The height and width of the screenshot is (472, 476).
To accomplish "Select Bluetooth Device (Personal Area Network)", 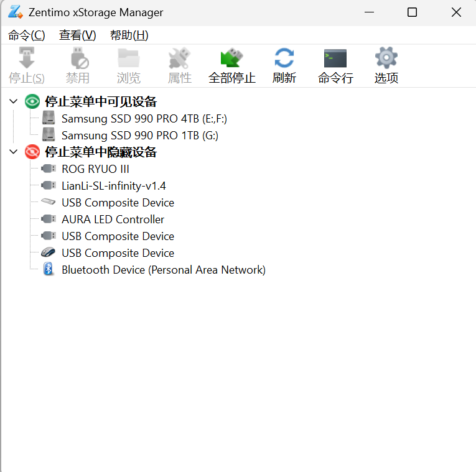I will pos(164,270).
